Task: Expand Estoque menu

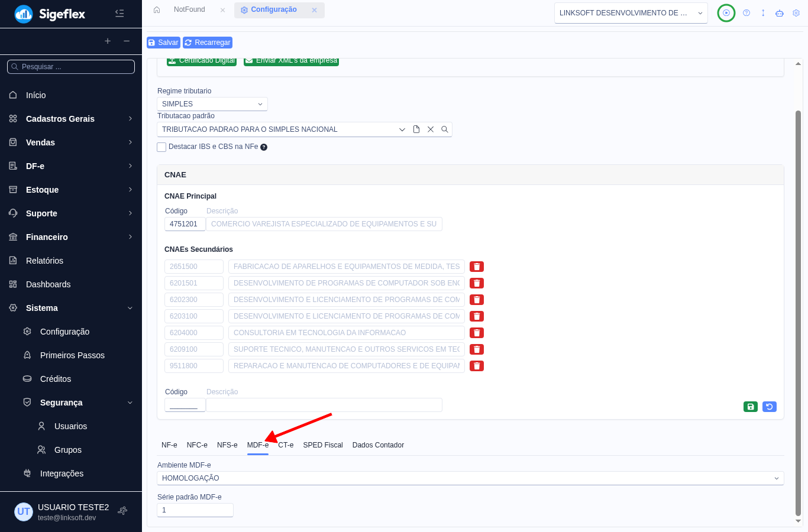Action: [71, 190]
